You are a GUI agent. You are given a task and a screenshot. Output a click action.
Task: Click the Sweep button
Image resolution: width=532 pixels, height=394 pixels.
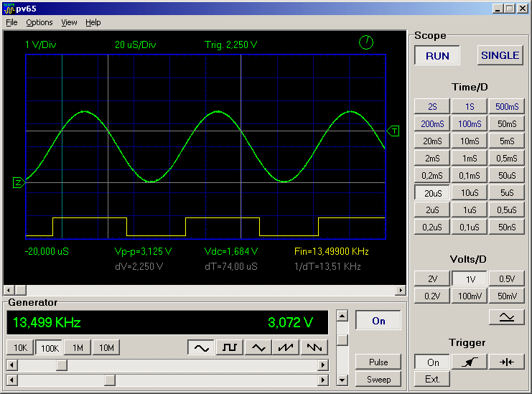(378, 379)
